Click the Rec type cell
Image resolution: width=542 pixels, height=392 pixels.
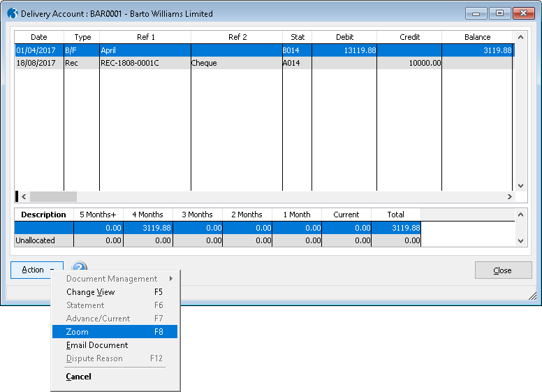(82, 63)
